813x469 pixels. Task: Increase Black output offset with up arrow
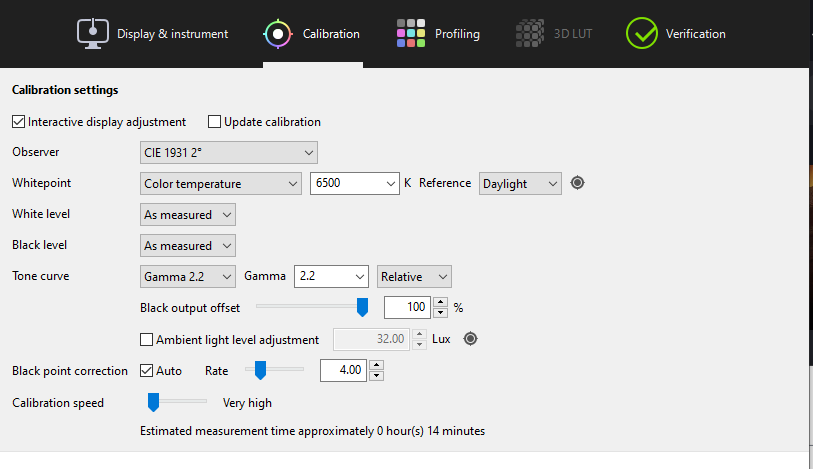coord(440,302)
